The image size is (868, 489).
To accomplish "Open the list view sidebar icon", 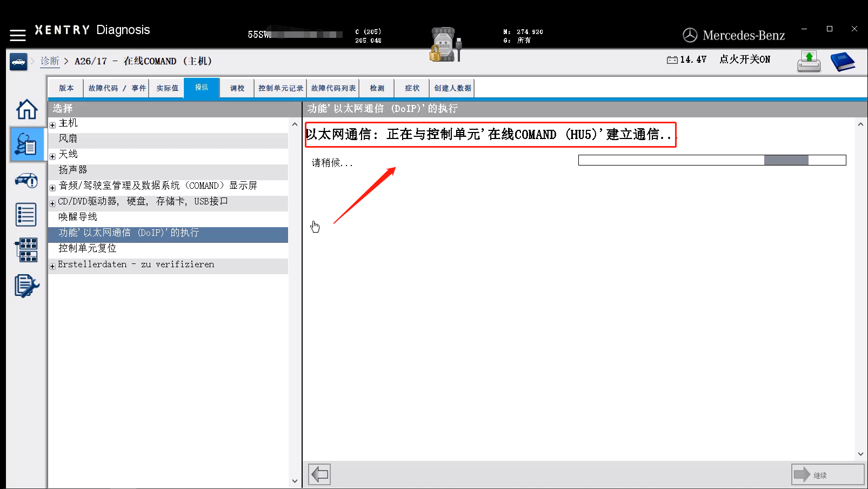I will pyautogui.click(x=26, y=215).
